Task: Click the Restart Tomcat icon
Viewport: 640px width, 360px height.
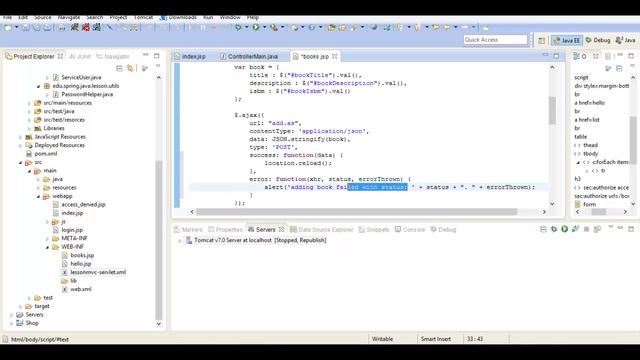Action: [97, 27]
